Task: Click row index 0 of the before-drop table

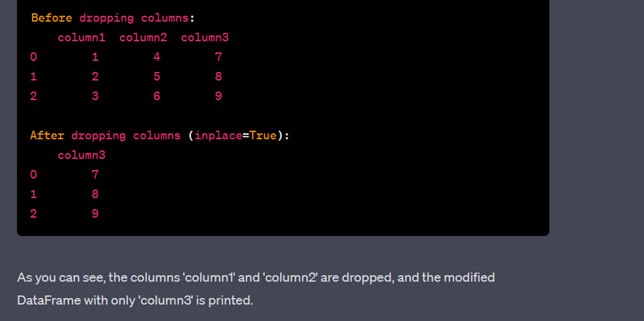Action: click(x=34, y=57)
